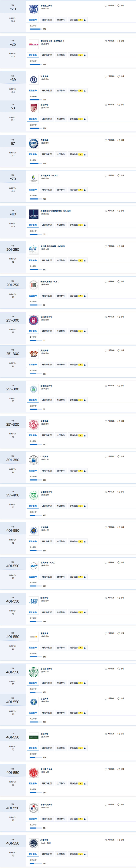Click the heart icon for 首尔国立大学
Image resolution: width=136 pixels, height=868 pixels.
106,6
